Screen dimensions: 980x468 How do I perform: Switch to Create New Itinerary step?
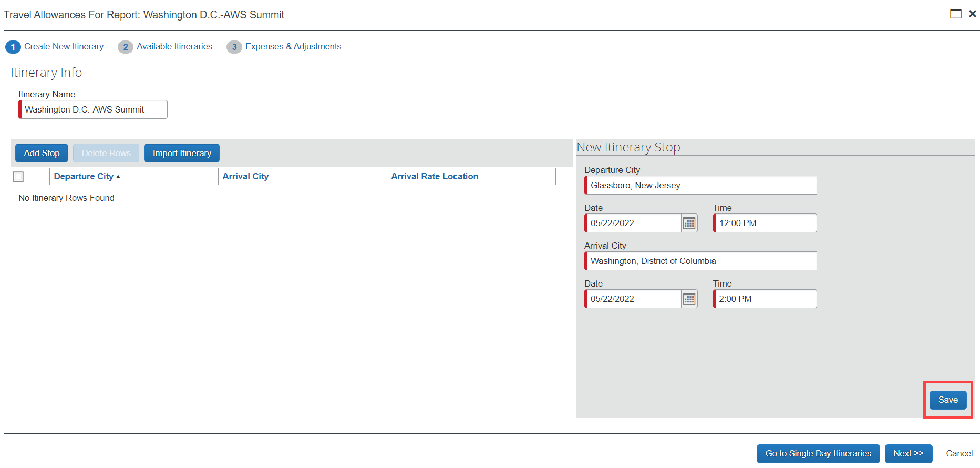(55, 46)
